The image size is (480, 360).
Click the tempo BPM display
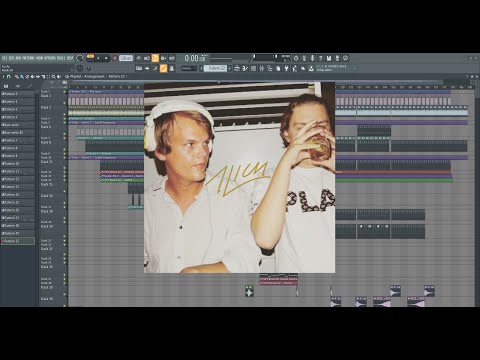click(126, 58)
